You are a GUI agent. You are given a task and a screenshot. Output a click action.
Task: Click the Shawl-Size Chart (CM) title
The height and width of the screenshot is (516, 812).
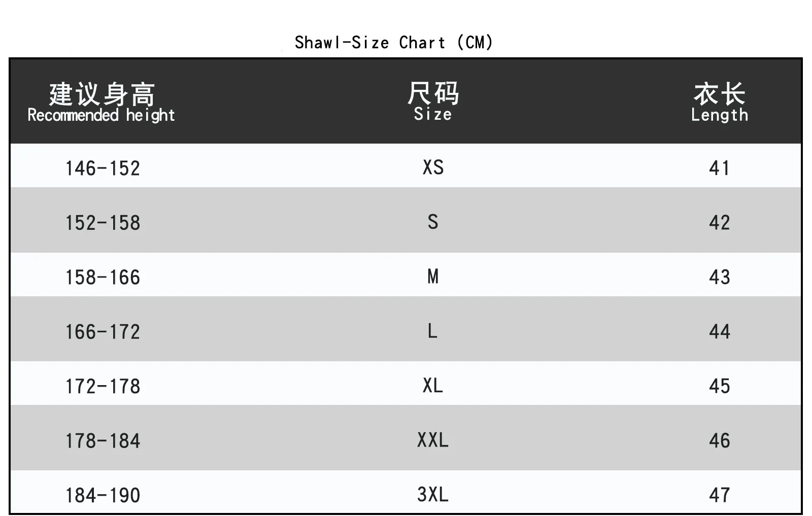393,42
